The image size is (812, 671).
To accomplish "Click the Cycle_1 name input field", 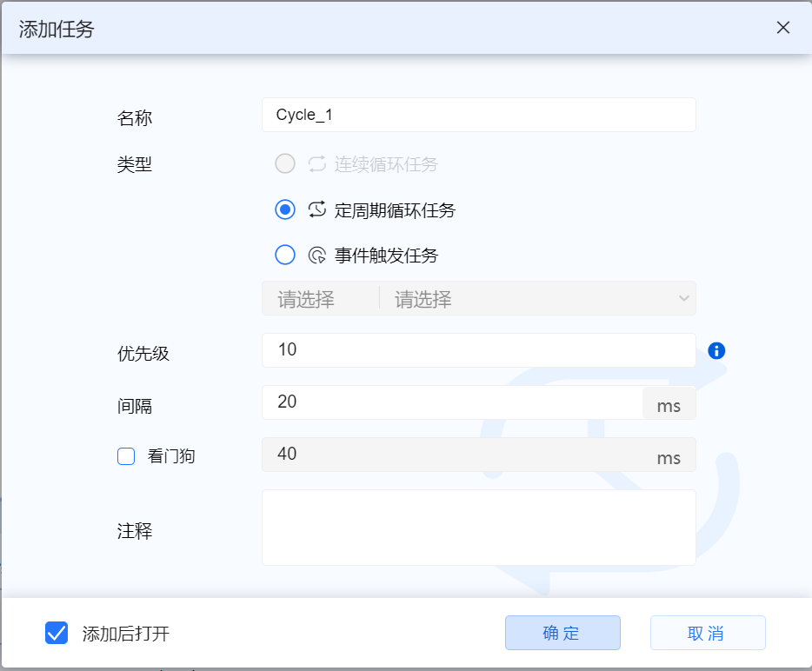I will tap(478, 114).
